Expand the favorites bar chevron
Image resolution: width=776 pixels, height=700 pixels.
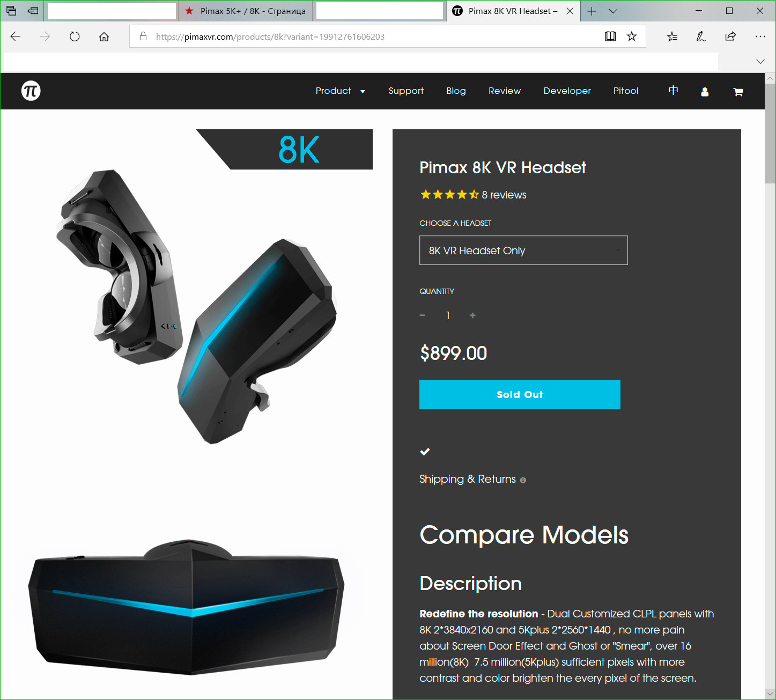[760, 61]
